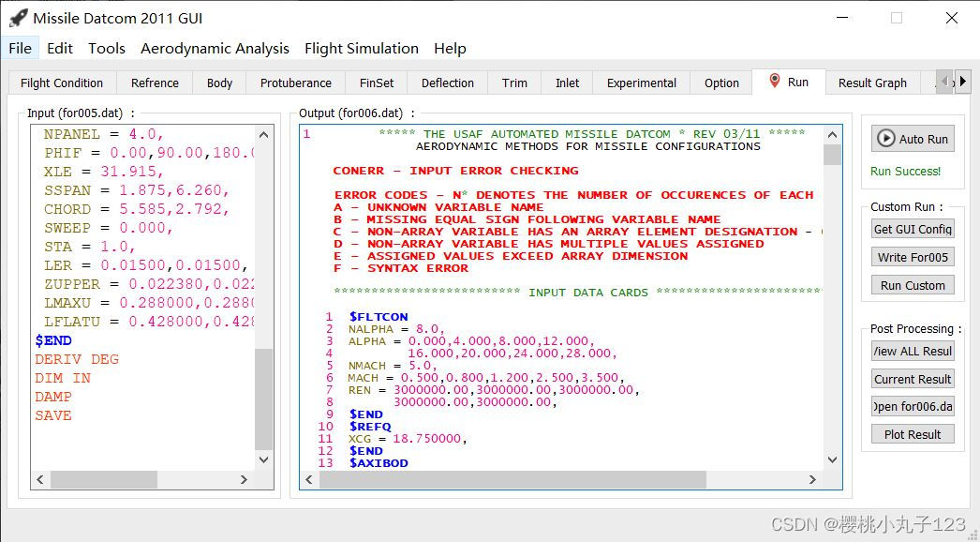
Task: Click the Write For005 button
Action: coord(913,257)
